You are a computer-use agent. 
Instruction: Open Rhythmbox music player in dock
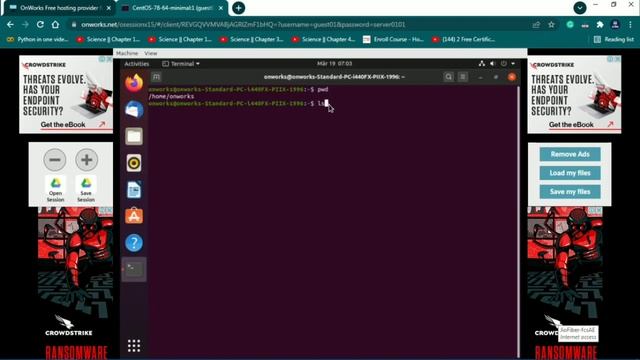pos(134,163)
